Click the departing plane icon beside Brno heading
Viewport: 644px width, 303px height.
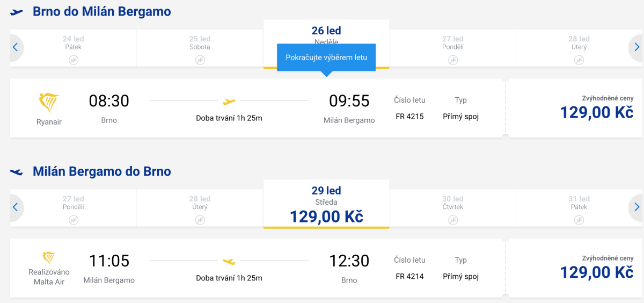pos(17,12)
